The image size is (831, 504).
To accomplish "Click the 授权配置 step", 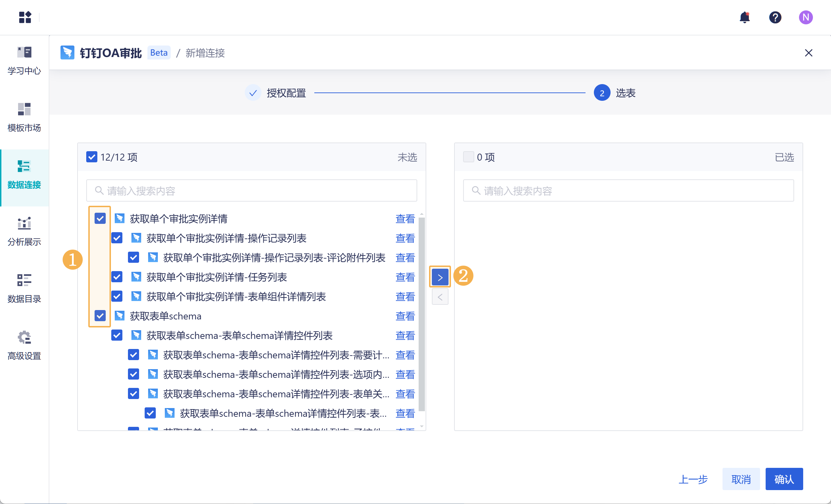I will click(x=286, y=93).
